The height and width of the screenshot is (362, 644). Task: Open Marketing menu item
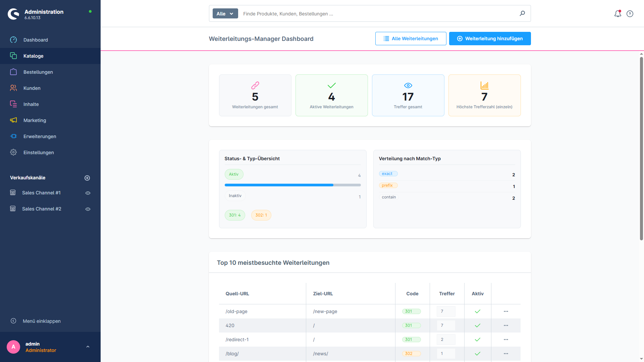[x=50, y=120]
